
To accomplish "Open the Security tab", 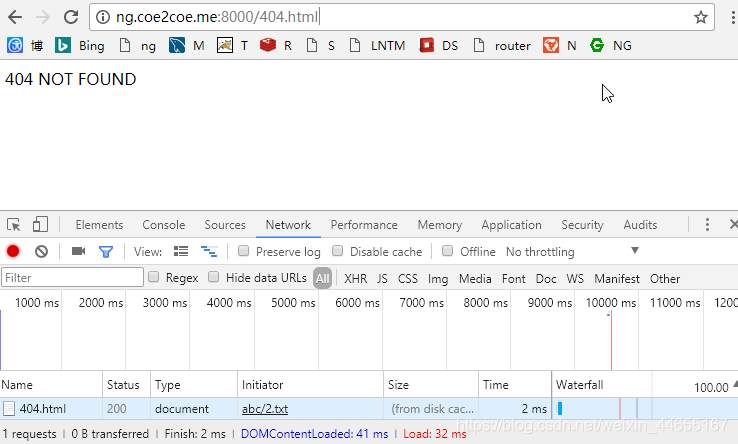I will click(582, 225).
